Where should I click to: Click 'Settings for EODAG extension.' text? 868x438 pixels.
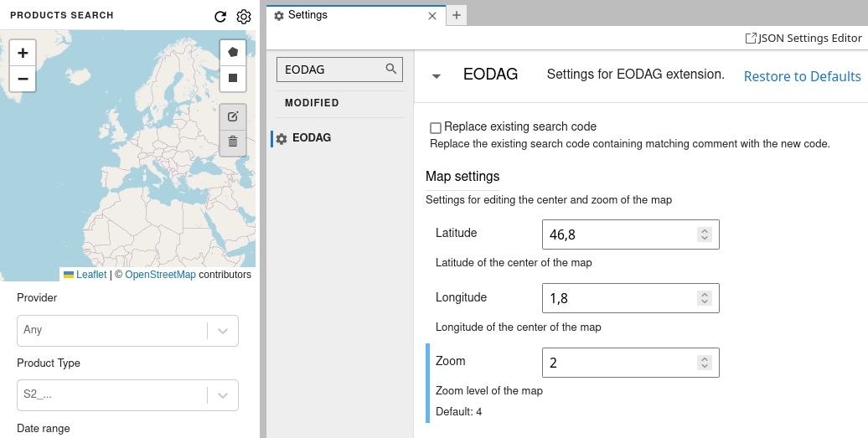[635, 74]
